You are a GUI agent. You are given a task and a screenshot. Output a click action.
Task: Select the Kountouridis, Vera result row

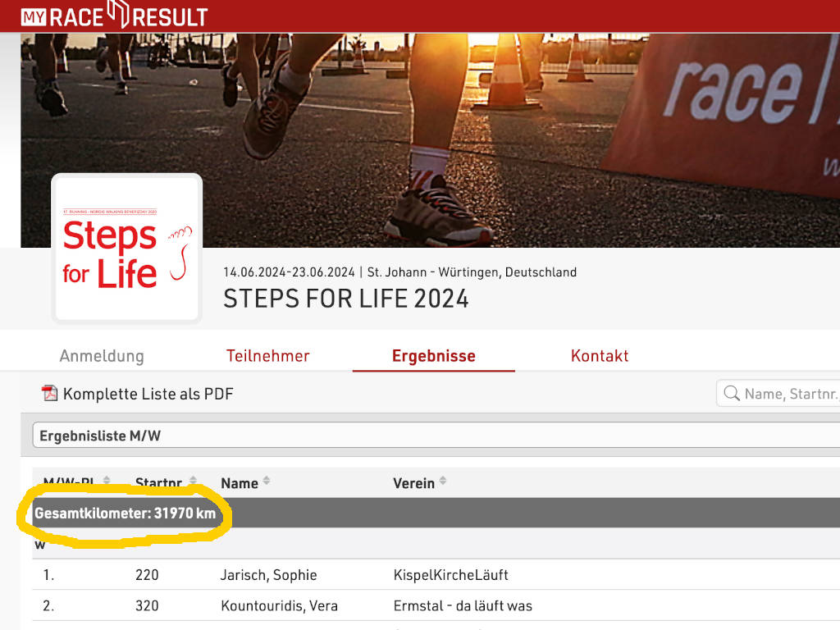point(436,606)
